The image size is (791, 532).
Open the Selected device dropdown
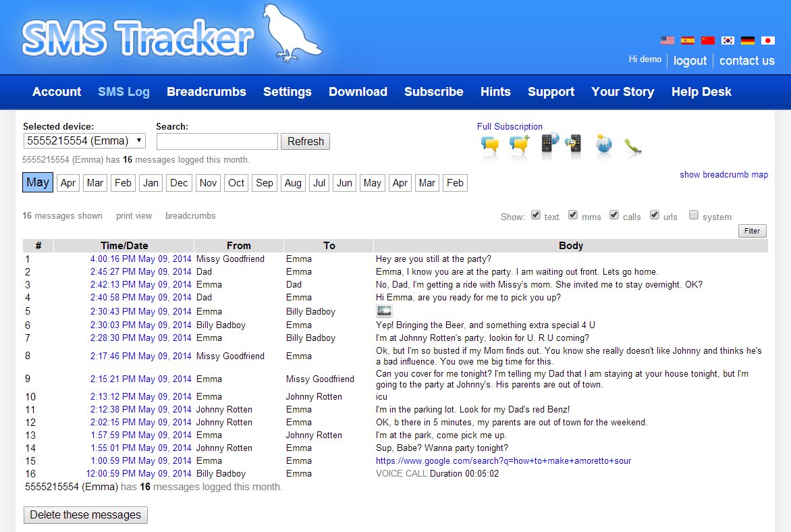(84, 141)
